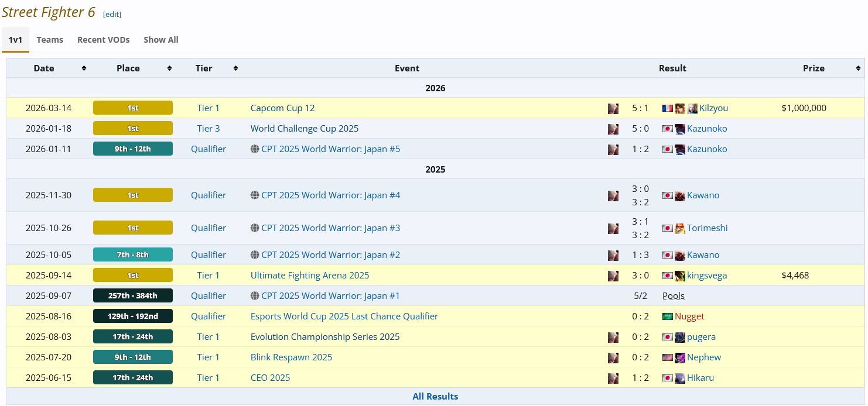
Task: Click the Tier 3 link
Action: point(209,129)
